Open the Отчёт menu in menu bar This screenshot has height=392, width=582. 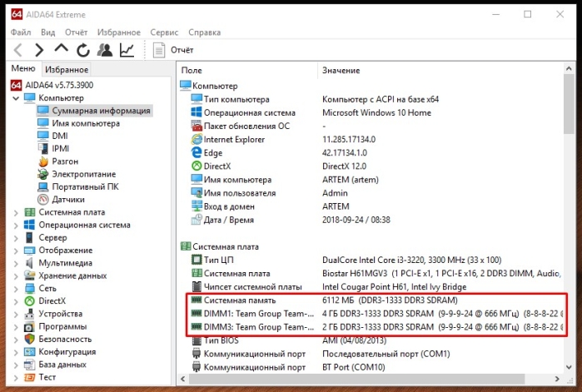pyautogui.click(x=76, y=32)
